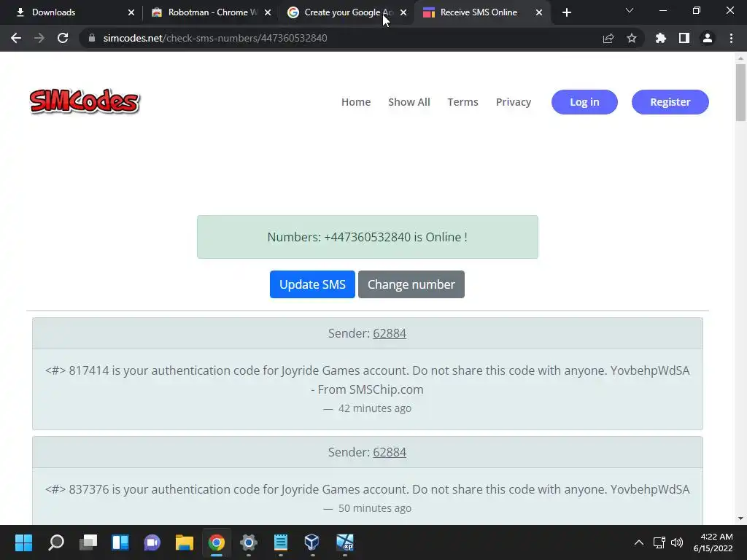Click Chrome icon on taskbar

(216, 542)
